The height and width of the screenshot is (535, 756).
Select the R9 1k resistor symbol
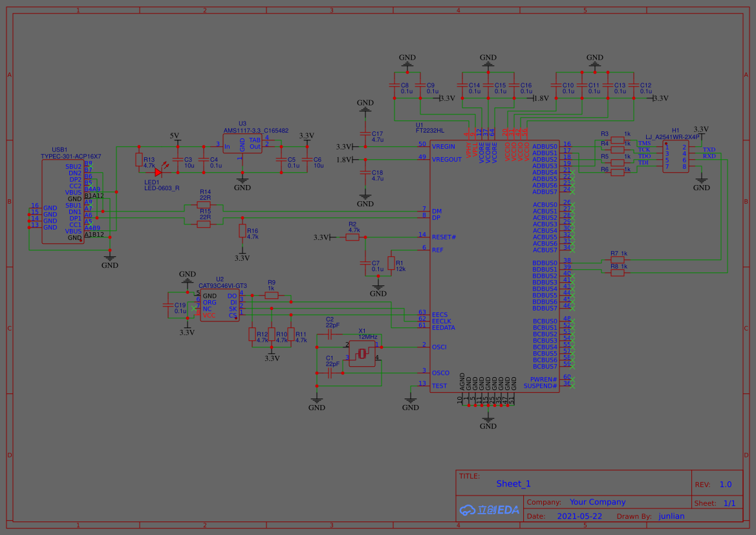click(x=272, y=295)
